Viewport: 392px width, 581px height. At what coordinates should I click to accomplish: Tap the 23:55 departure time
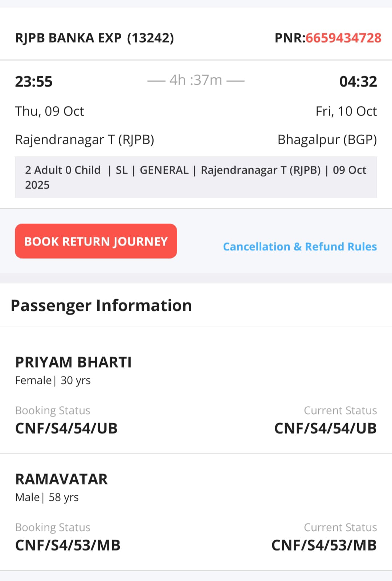coord(34,81)
